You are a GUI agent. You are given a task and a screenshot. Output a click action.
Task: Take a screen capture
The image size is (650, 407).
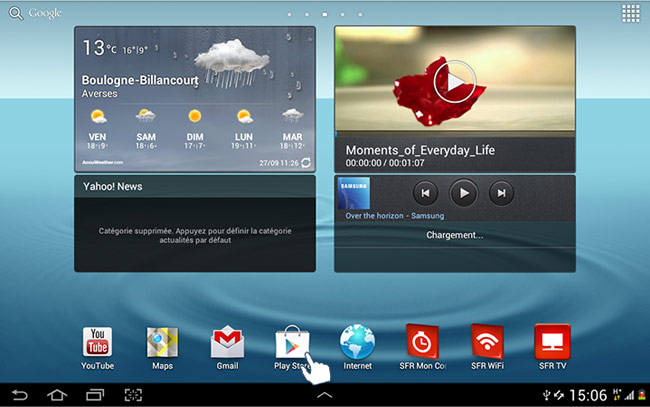pos(133,395)
